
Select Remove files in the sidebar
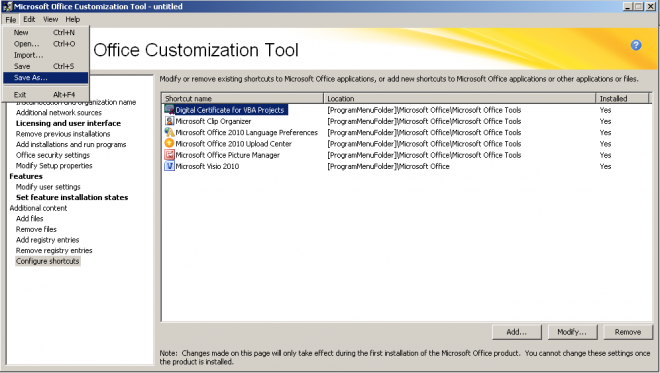[36, 229]
